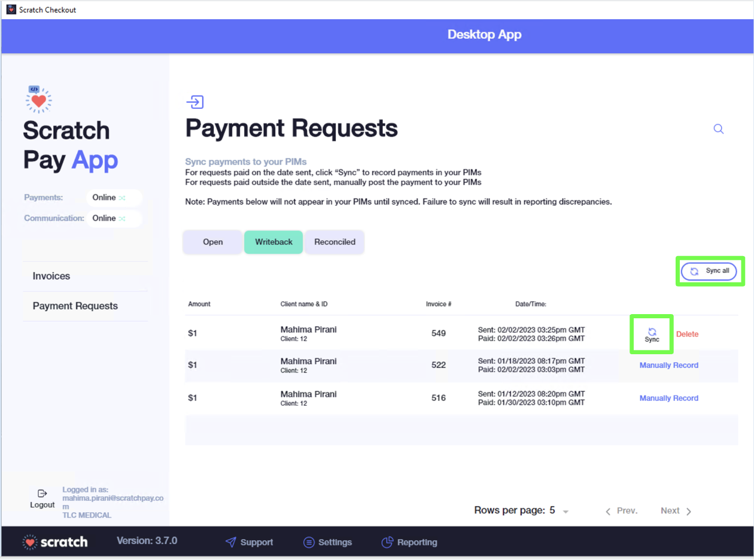
Task: Click the Scratch logo in the footer bar
Action: click(55, 542)
